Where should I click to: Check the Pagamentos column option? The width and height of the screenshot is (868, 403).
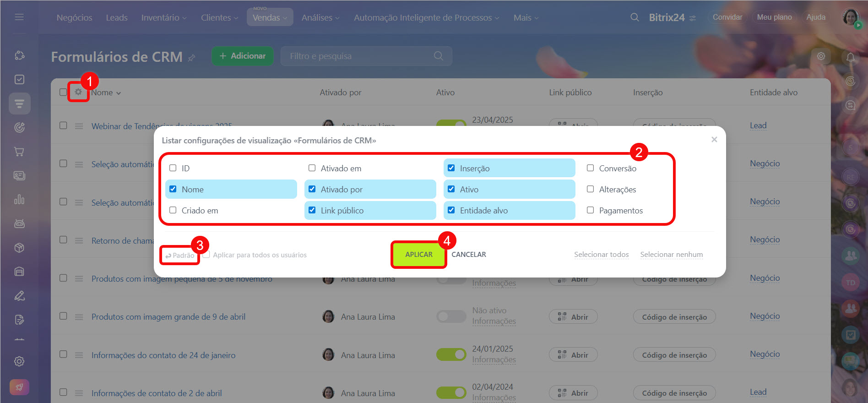591,210
